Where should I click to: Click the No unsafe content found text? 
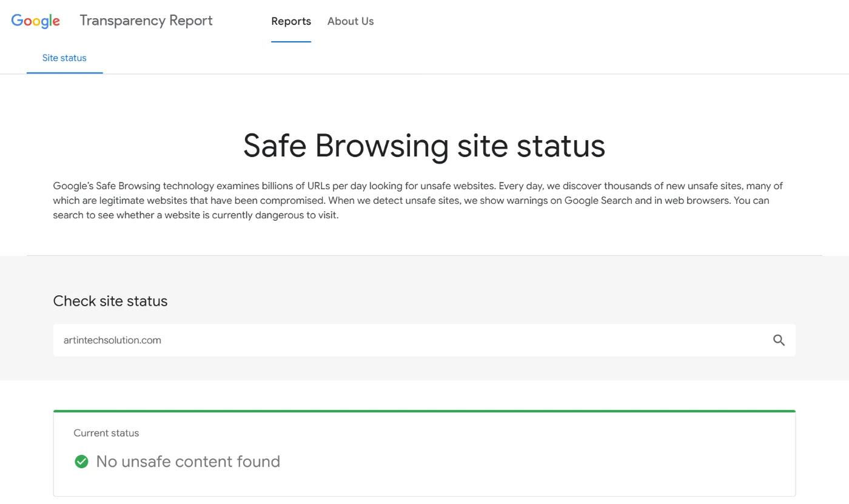click(188, 462)
